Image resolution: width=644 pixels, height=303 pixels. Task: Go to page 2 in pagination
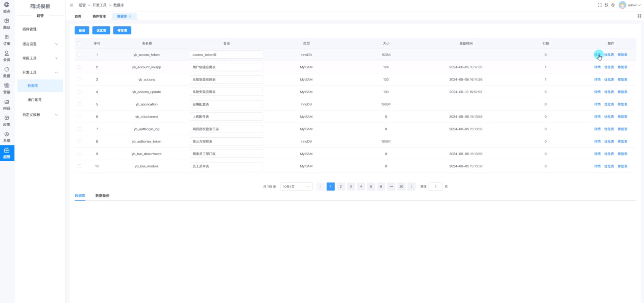[x=341, y=187]
